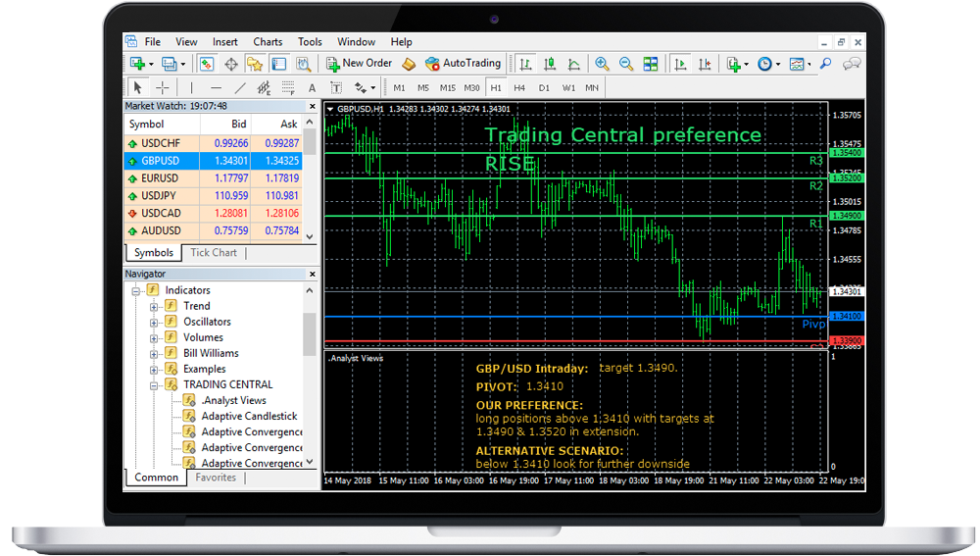The width and height of the screenshot is (980, 556).
Task: Open the Templates dropdown arrow
Action: tap(809, 65)
